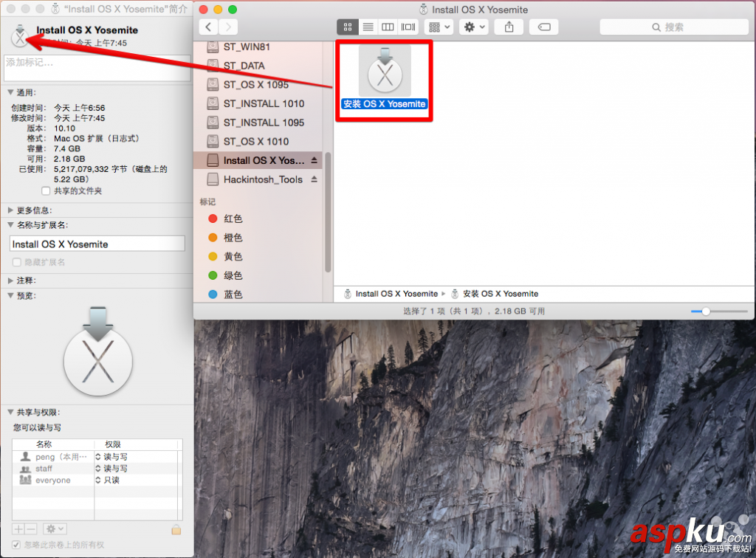Click the volume icon in info window header
The height and width of the screenshot is (558, 756).
(x=20, y=35)
